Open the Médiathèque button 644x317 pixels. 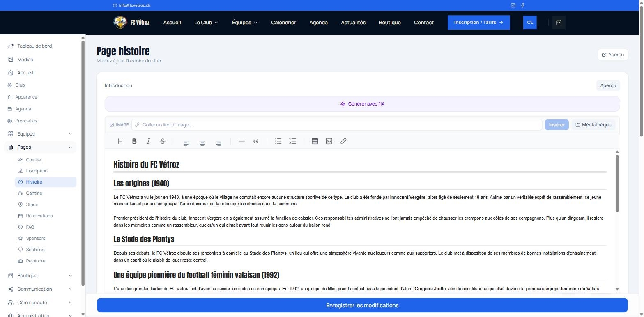click(x=593, y=125)
